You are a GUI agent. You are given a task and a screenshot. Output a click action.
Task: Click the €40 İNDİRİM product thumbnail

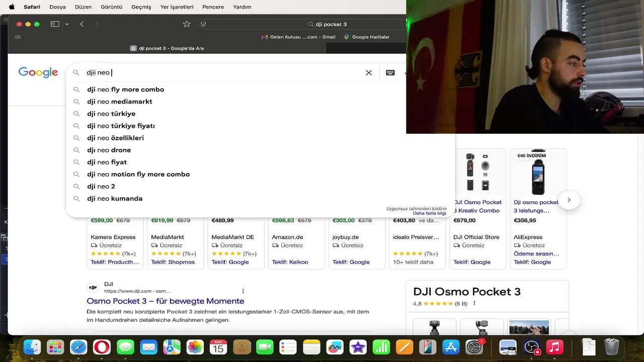(538, 171)
